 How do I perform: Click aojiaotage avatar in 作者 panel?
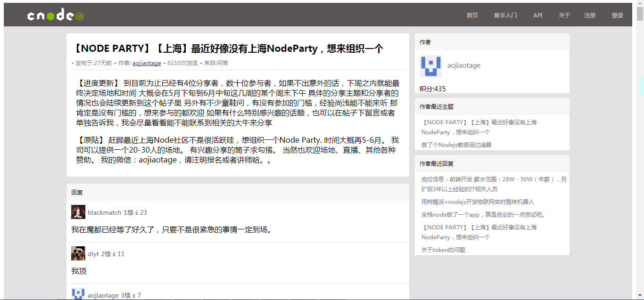430,66
